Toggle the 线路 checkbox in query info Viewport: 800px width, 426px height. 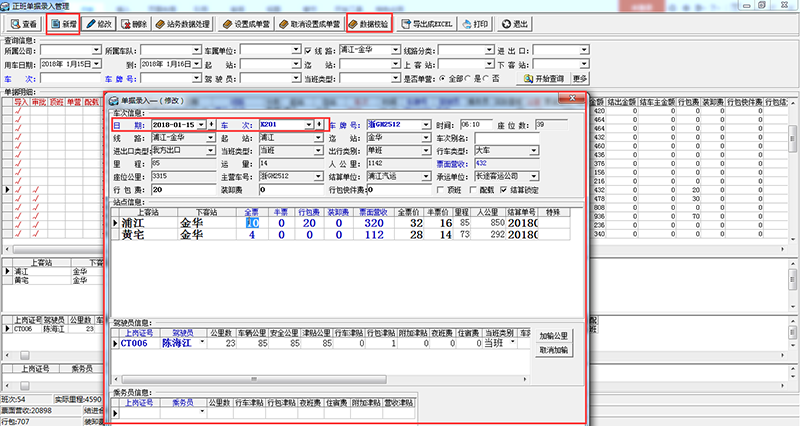[308, 51]
